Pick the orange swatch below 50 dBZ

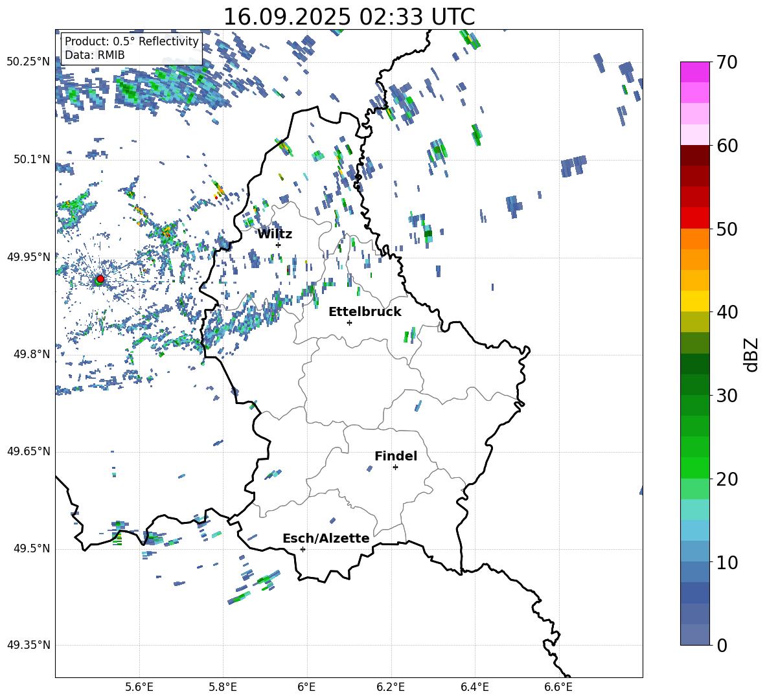coord(694,238)
